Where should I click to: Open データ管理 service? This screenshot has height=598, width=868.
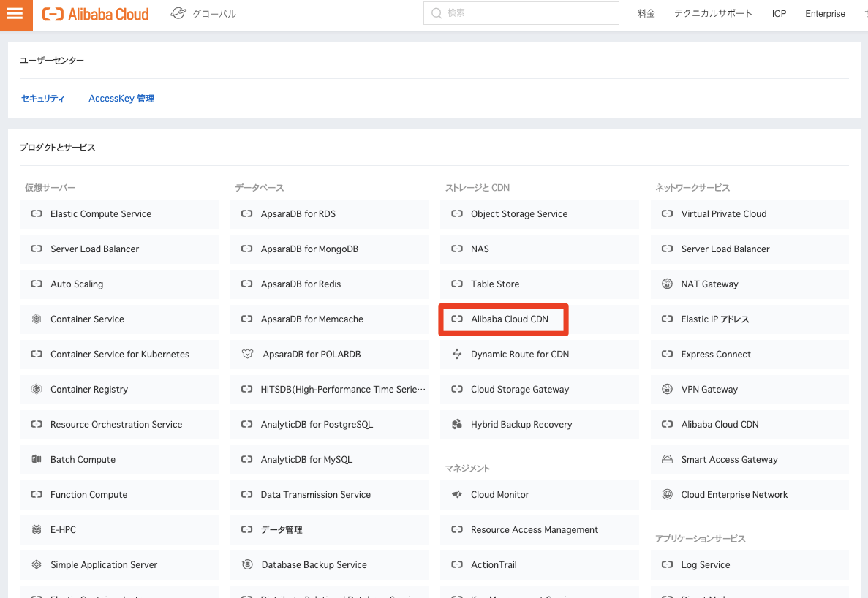click(329, 529)
